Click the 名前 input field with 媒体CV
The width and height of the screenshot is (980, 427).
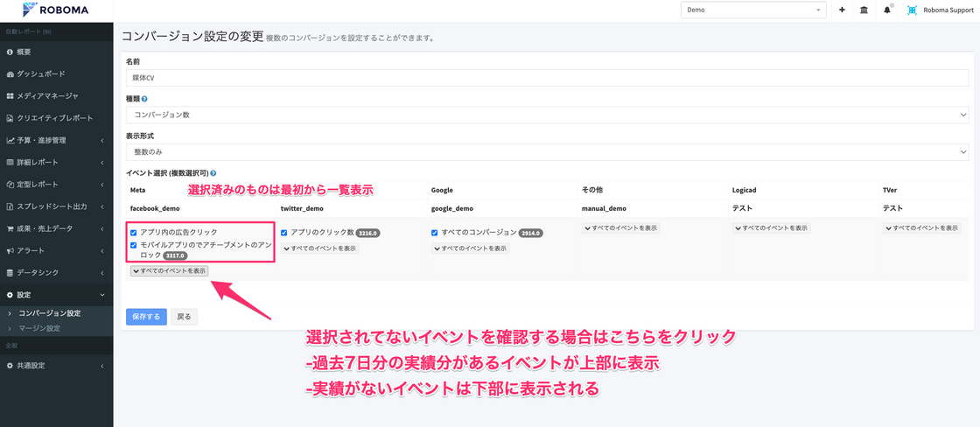click(x=548, y=78)
